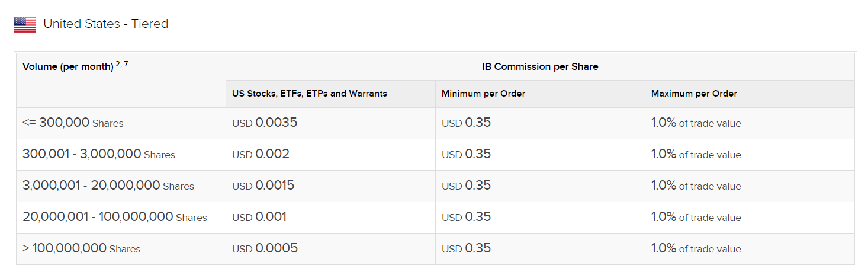Select the 300,001 - 3,000,000 Shares tier
This screenshot has width=868, height=275.
tap(99, 154)
